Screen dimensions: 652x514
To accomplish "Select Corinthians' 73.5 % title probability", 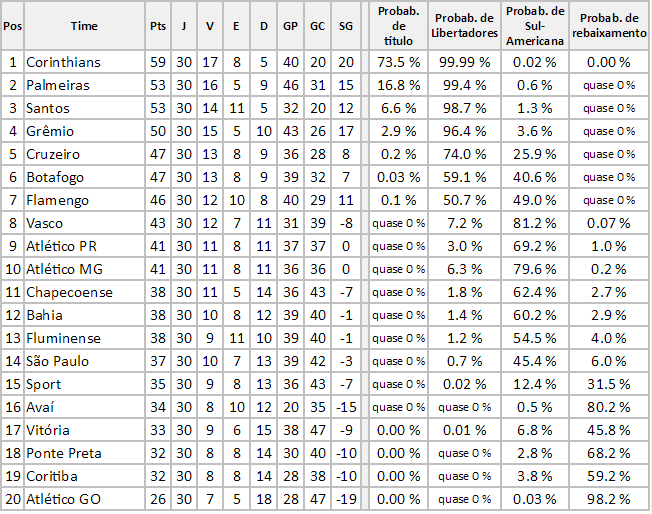I will point(398,62).
